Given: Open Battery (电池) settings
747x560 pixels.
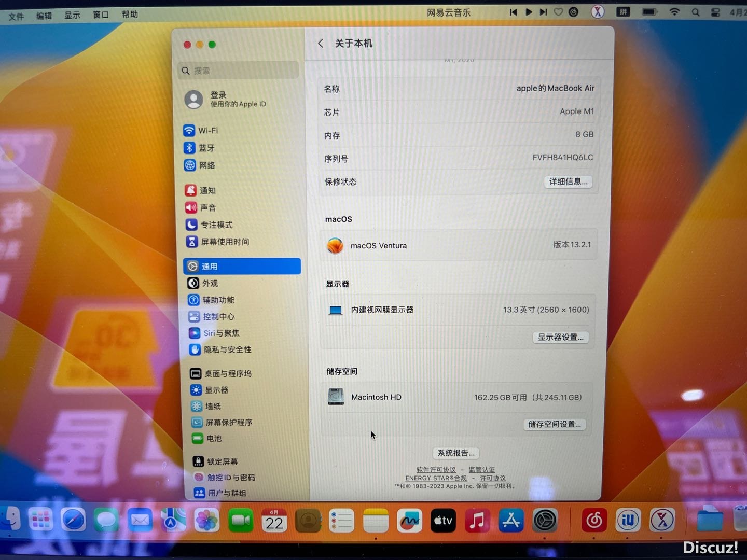Looking at the screenshot, I should pyautogui.click(x=207, y=438).
